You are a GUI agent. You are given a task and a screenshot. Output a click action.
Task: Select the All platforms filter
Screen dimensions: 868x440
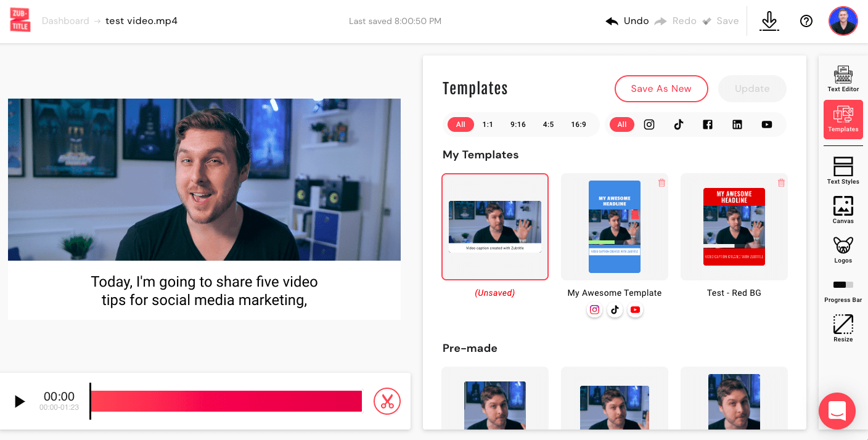coord(622,124)
